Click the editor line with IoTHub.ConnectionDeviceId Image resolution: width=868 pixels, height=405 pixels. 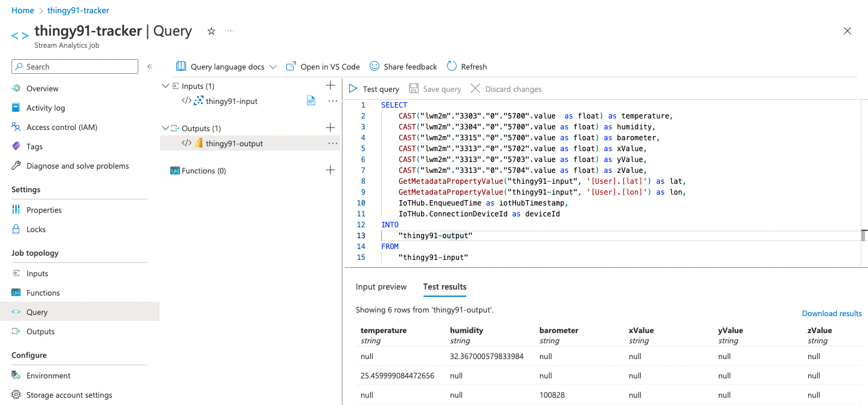coord(479,214)
